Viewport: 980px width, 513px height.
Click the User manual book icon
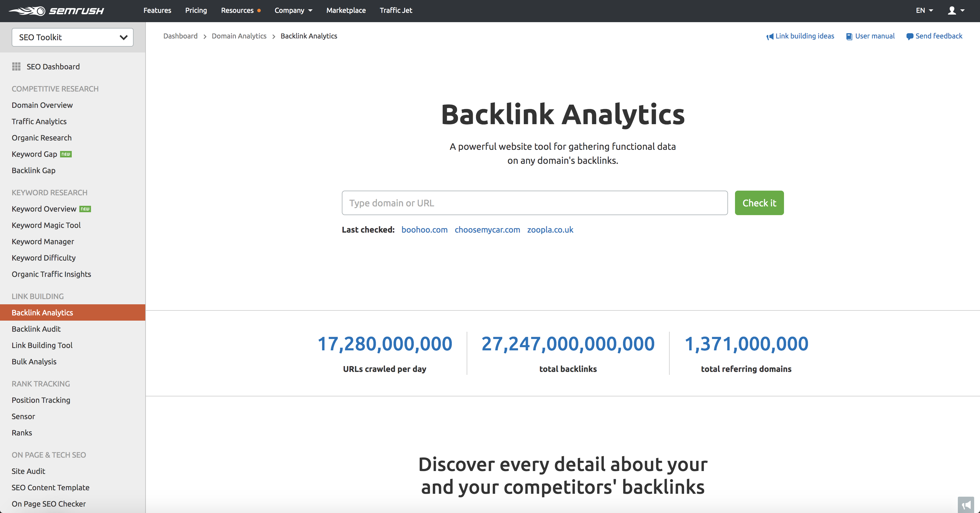849,36
